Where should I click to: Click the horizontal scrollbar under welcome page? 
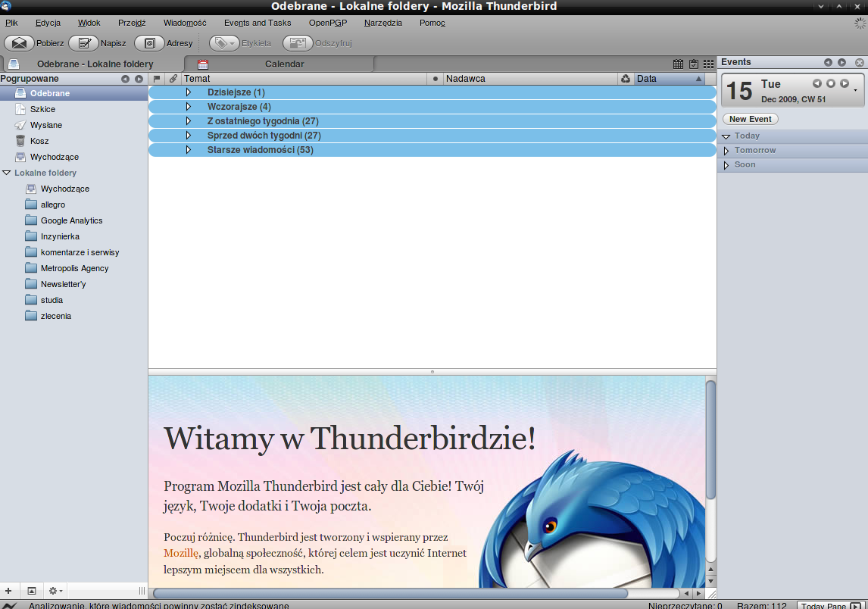pyautogui.click(x=390, y=594)
